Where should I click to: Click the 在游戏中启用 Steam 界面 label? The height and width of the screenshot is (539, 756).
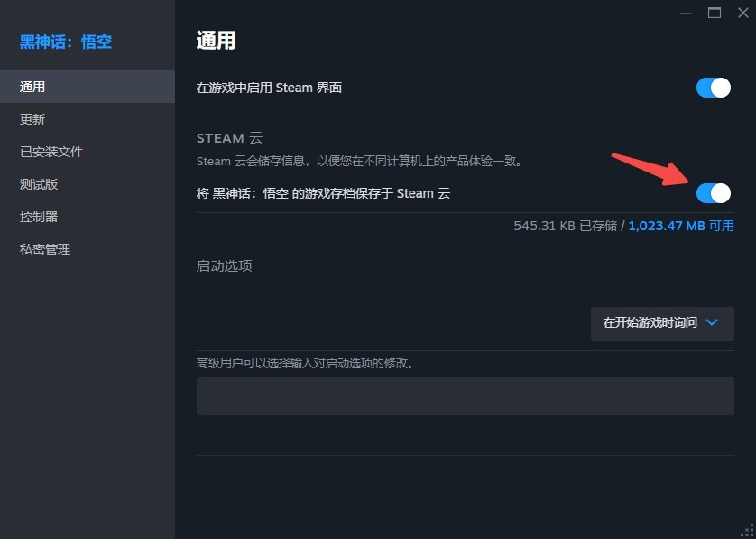[x=269, y=88]
